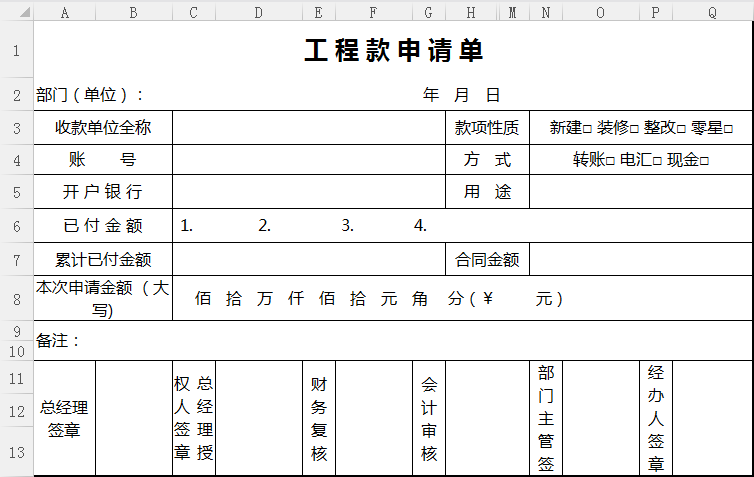Click the blank cell next to 收款单位全称

[x=308, y=127]
